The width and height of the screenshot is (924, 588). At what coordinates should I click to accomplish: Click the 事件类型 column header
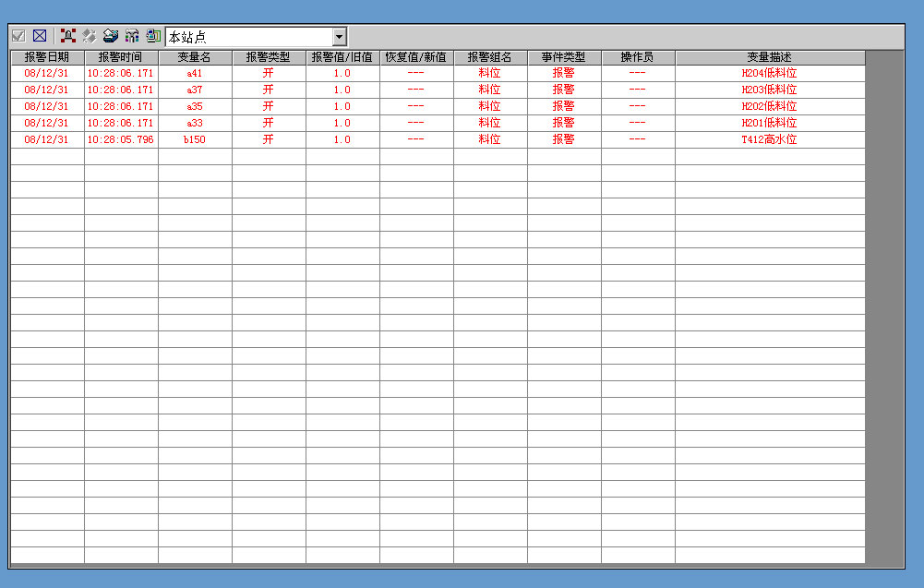point(564,57)
